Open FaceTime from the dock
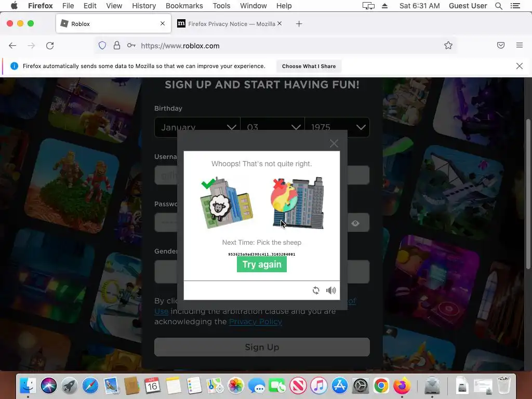The width and height of the screenshot is (532, 399). click(x=277, y=386)
